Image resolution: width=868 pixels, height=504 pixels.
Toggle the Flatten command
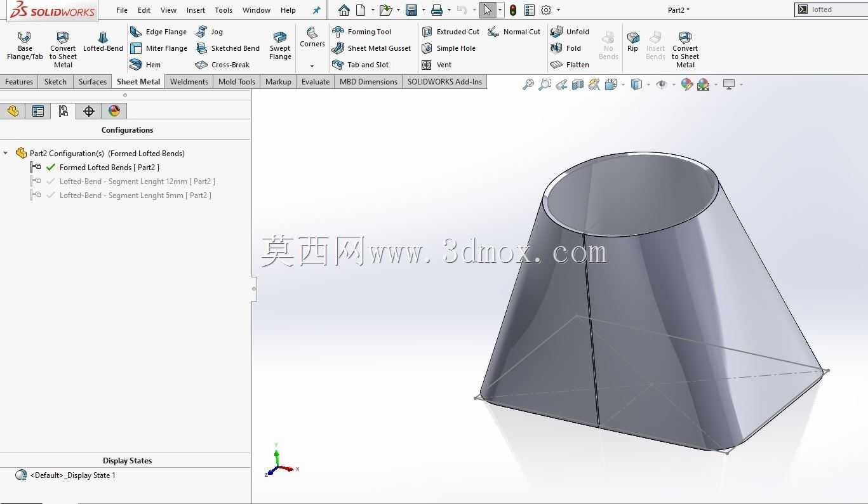pyautogui.click(x=570, y=65)
